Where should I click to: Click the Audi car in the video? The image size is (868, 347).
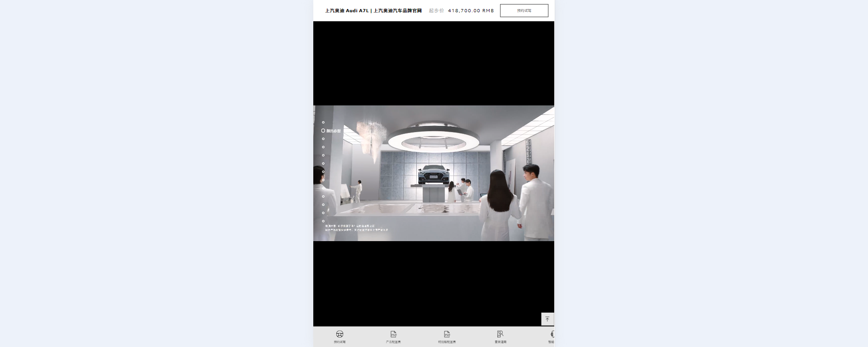pos(434,174)
